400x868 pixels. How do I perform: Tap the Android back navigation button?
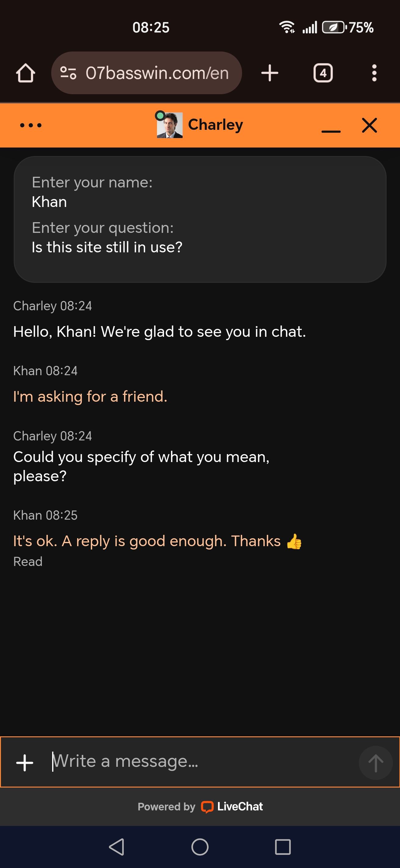pyautogui.click(x=117, y=847)
